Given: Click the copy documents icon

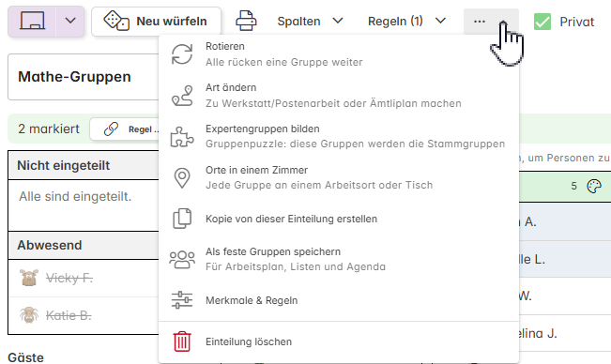Looking at the screenshot, I should point(182,219).
